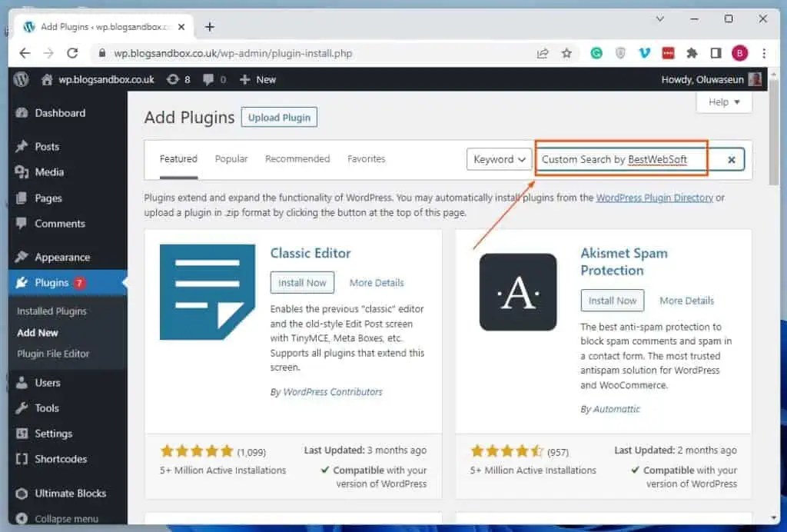This screenshot has width=787, height=532.
Task: Click the Upload Plugin button
Action: point(279,117)
